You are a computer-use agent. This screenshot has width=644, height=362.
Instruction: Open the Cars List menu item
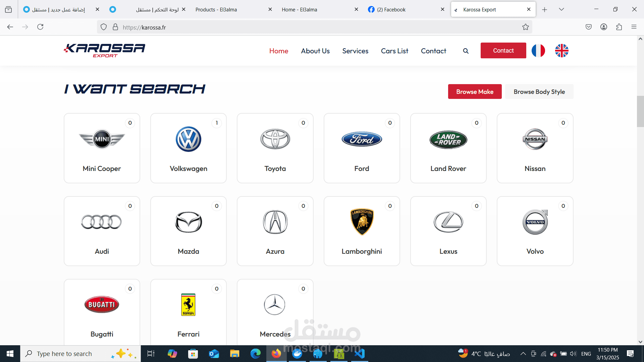394,51
